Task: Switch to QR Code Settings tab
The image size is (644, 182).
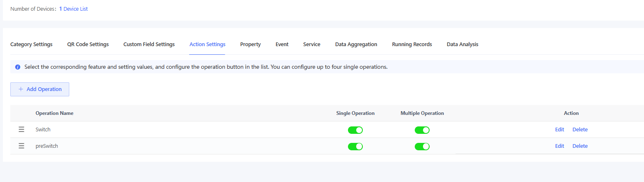Action: click(88, 44)
